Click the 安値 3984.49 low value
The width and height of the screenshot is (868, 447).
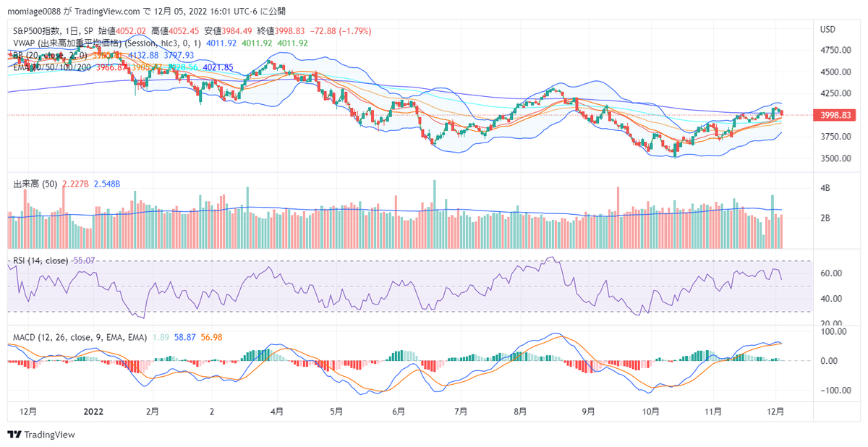229,31
